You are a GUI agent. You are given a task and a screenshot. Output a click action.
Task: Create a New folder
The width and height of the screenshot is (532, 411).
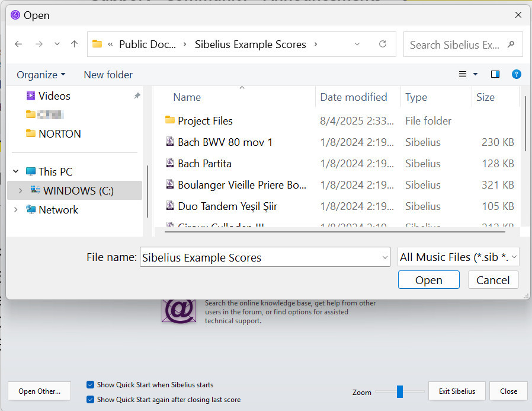(108, 75)
